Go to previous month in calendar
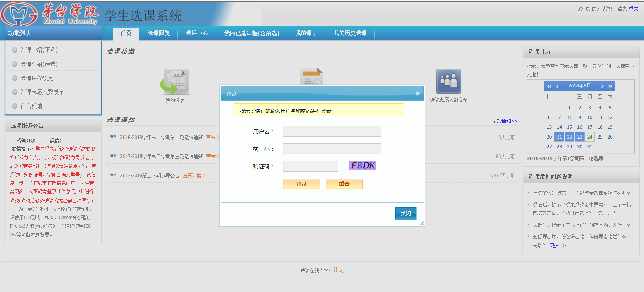The image size is (644, 292). pyautogui.click(x=557, y=86)
